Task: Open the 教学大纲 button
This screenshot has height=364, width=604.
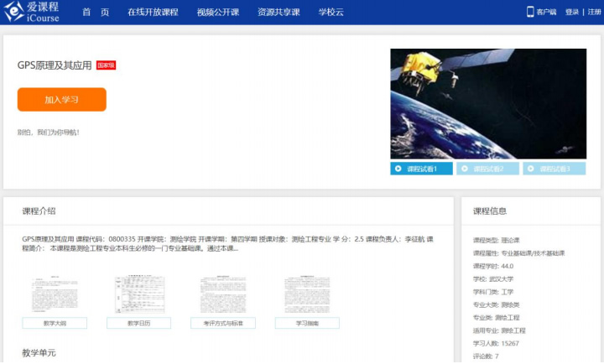Action: [x=54, y=323]
